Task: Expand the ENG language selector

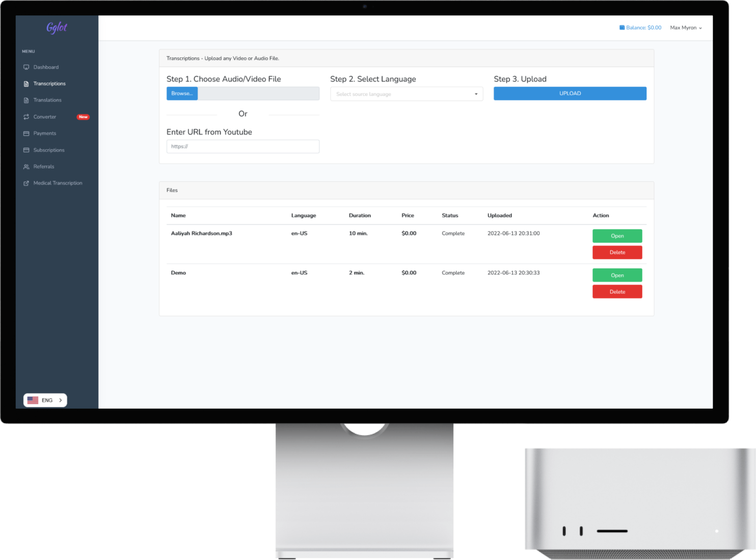Action: tap(45, 400)
